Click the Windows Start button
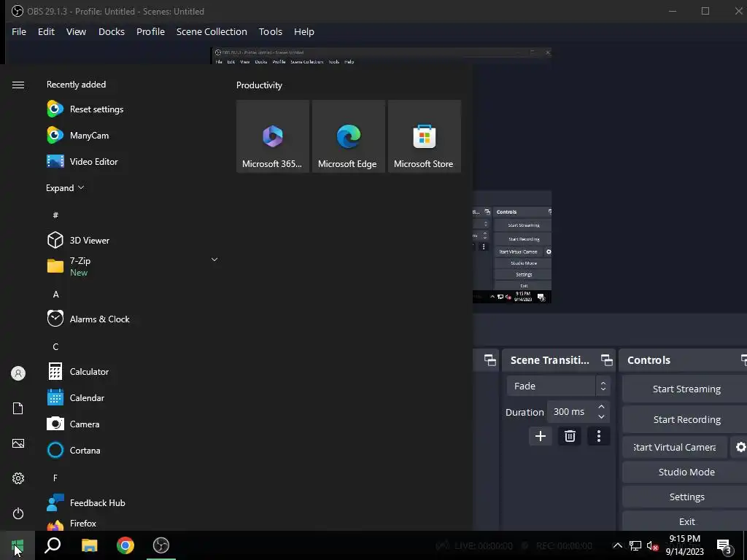The height and width of the screenshot is (560, 747). pos(18,545)
